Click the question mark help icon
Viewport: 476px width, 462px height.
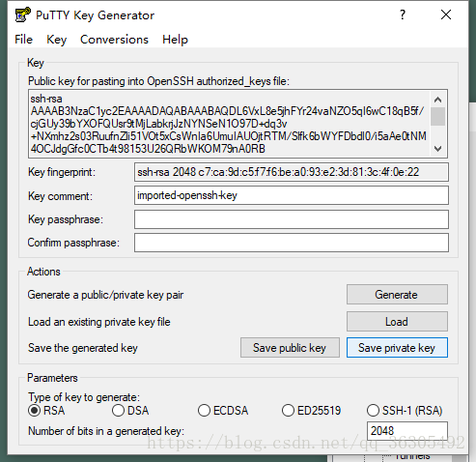point(403,14)
